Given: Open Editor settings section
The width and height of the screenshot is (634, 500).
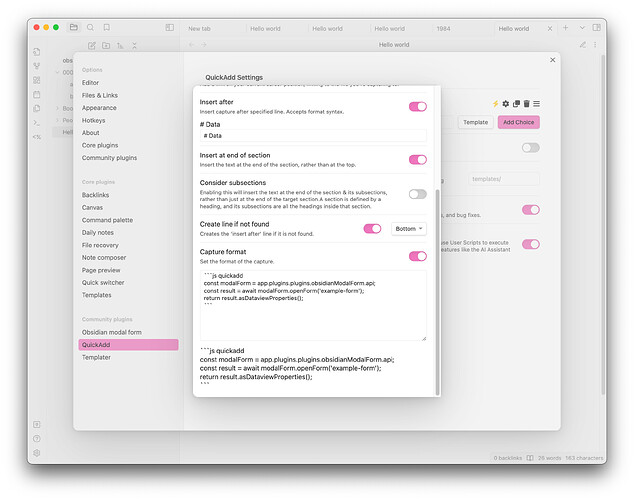Looking at the screenshot, I should click(91, 82).
